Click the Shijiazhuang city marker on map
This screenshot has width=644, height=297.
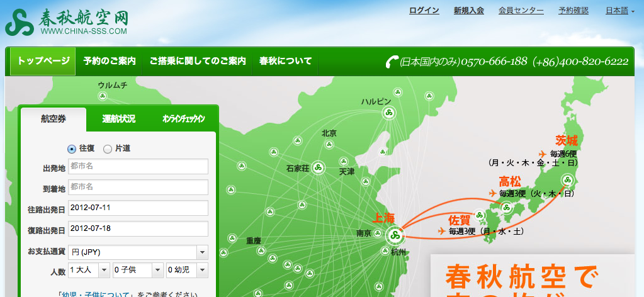point(318,167)
